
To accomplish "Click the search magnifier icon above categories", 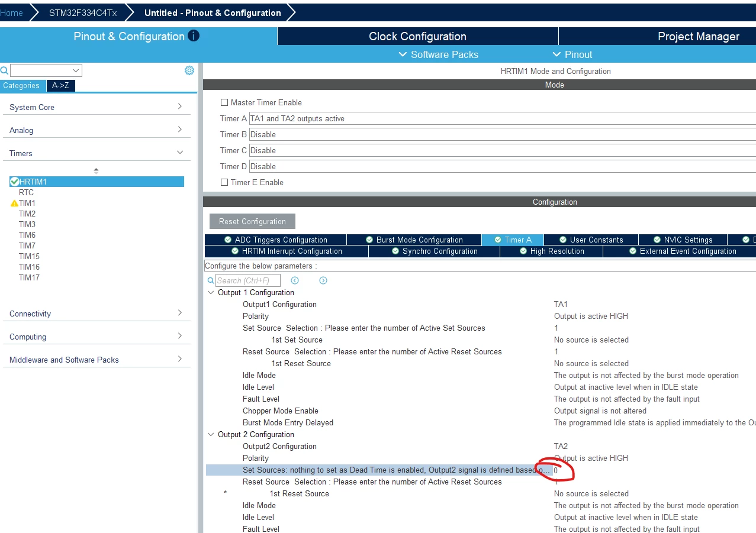I will tap(4, 70).
